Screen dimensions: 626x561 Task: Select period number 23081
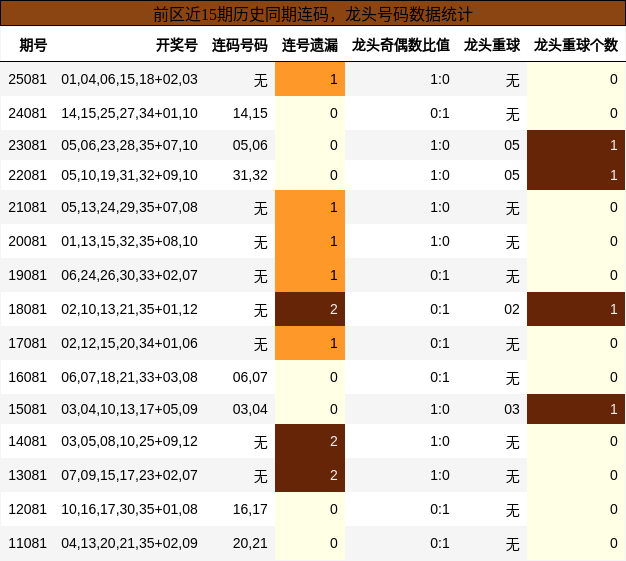coord(28,145)
